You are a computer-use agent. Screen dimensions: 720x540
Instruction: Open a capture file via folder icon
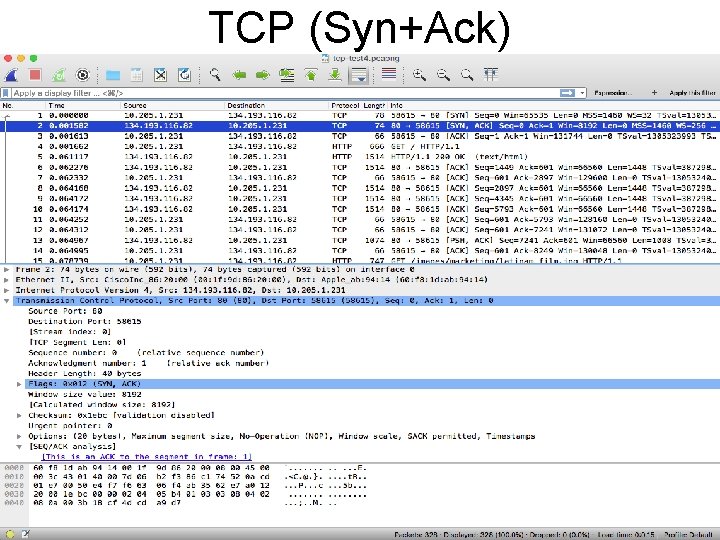[x=112, y=75]
